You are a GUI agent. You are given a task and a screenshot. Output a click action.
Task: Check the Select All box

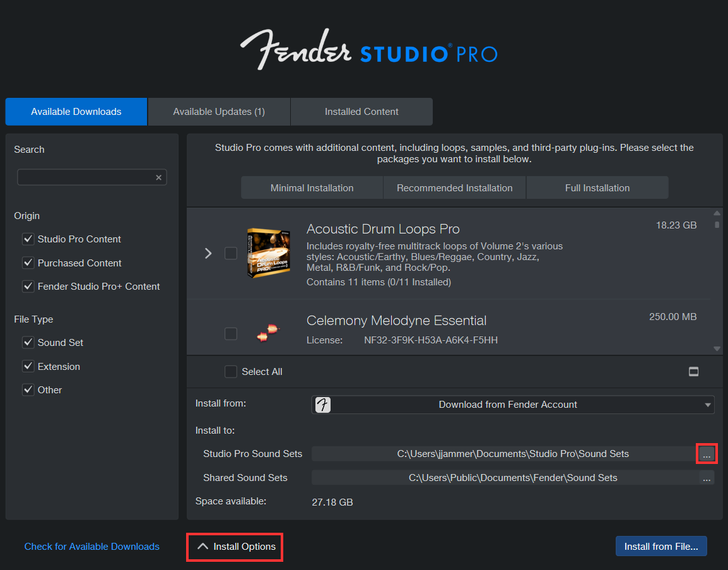click(x=231, y=372)
